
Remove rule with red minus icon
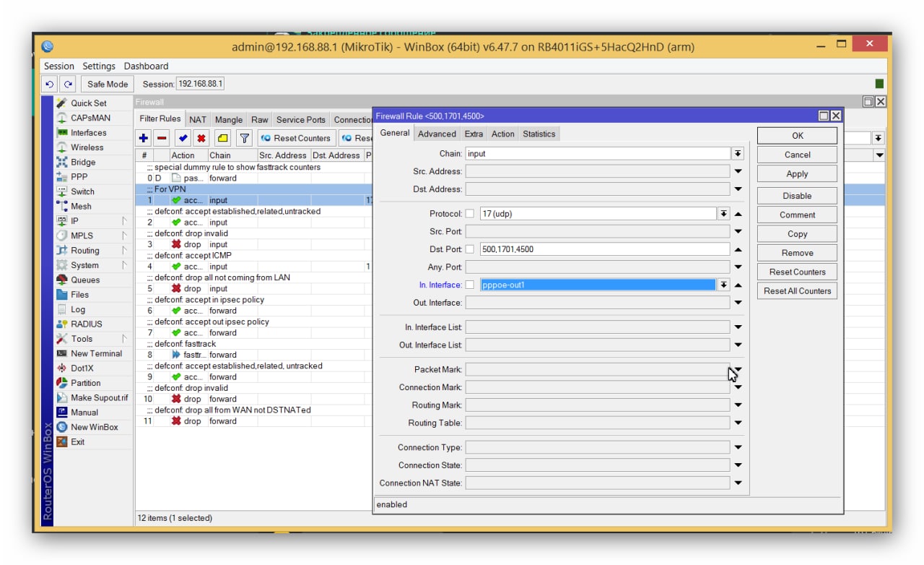pyautogui.click(x=162, y=138)
